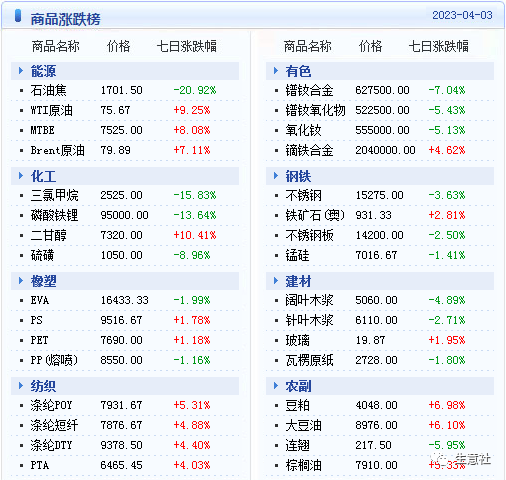Click the 磷酸铁锂 change value -13.64%

tap(195, 215)
